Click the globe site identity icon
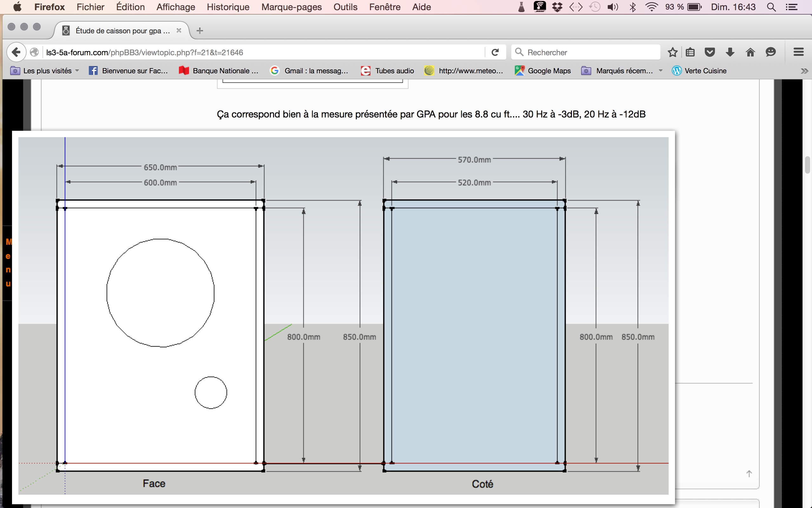 pyautogui.click(x=34, y=52)
